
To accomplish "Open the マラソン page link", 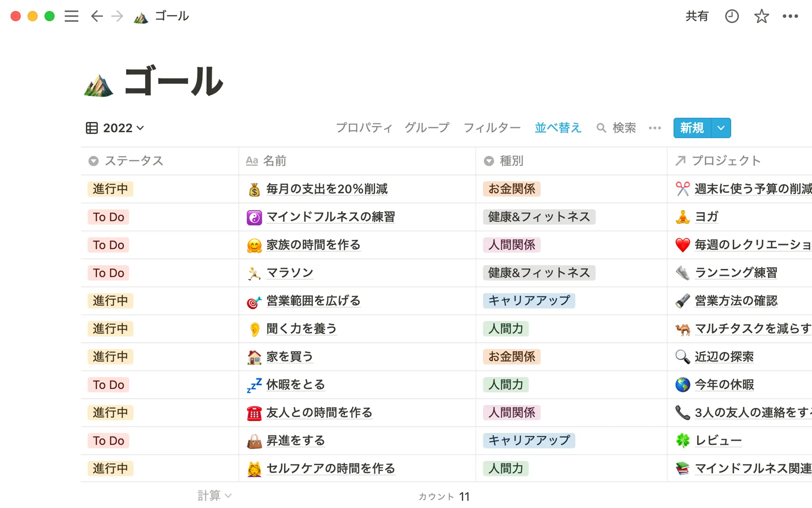I will (289, 273).
